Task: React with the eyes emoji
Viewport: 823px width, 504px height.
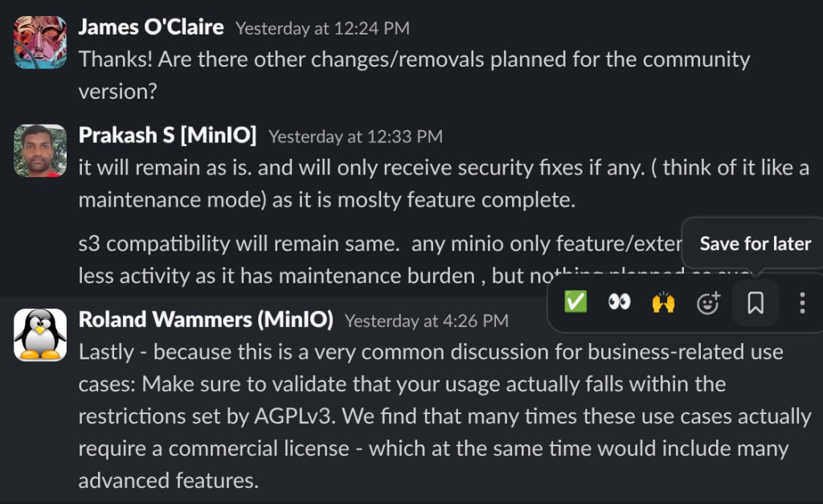Action: click(x=620, y=302)
